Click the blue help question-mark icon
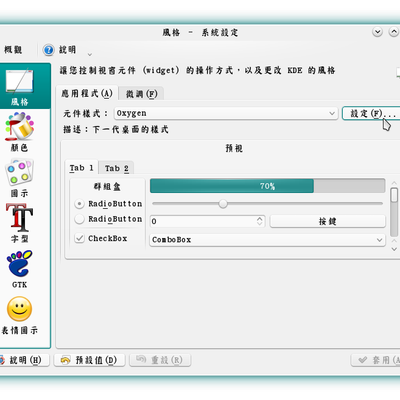Viewport: 400px width, 400px height. pyautogui.click(x=49, y=50)
